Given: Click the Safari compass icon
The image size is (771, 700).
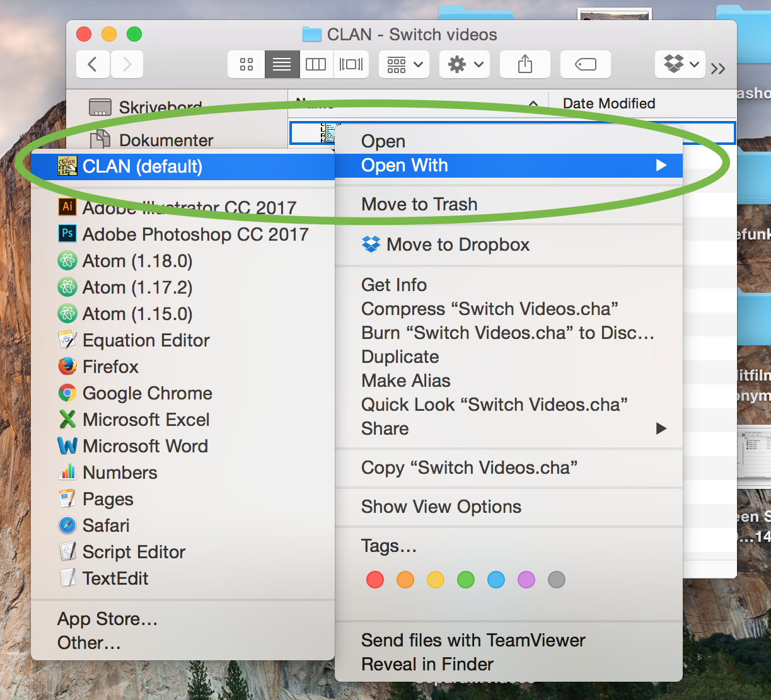Looking at the screenshot, I should coord(67,525).
